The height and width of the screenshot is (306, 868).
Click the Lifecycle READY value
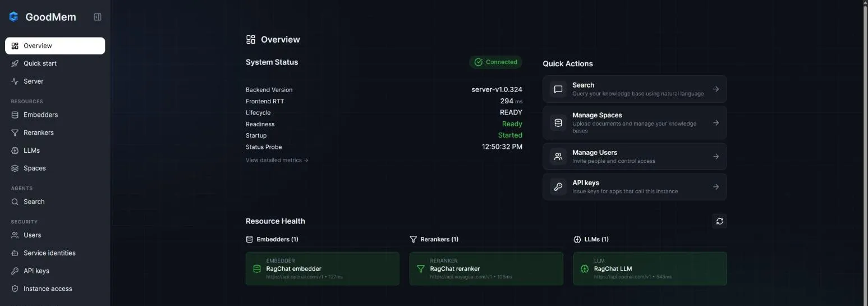tap(511, 112)
